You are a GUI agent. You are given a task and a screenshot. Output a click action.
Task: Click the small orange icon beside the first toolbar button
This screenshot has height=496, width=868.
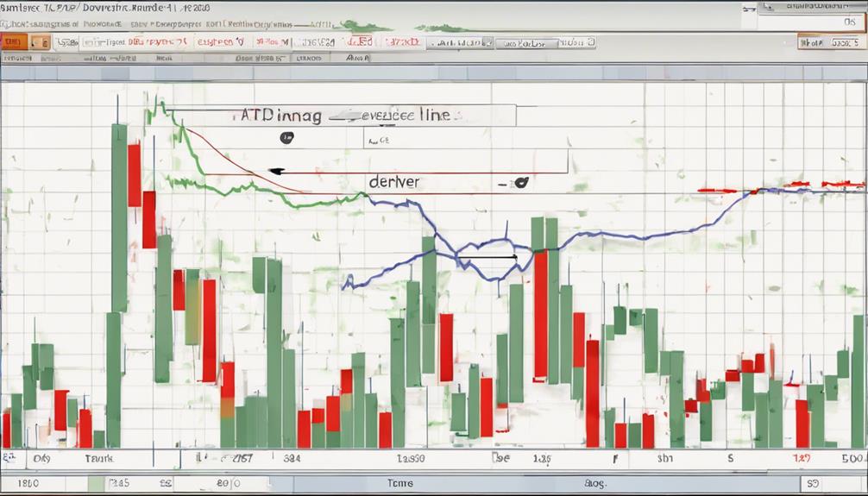click(40, 41)
